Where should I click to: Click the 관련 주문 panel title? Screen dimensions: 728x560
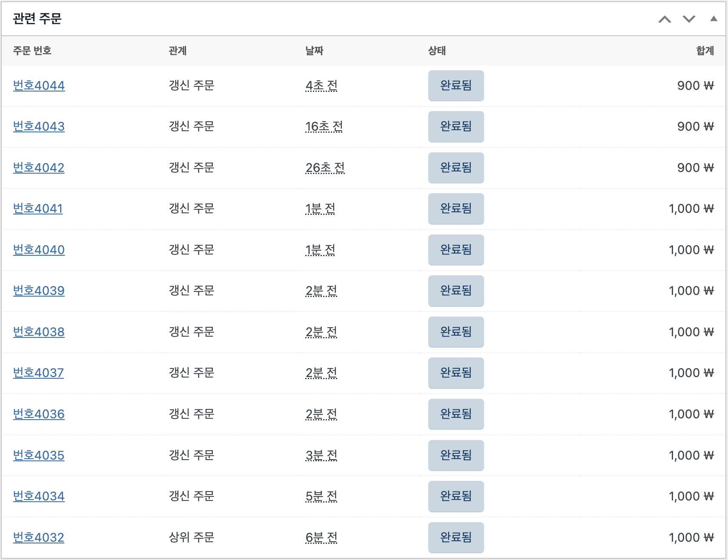(x=37, y=19)
